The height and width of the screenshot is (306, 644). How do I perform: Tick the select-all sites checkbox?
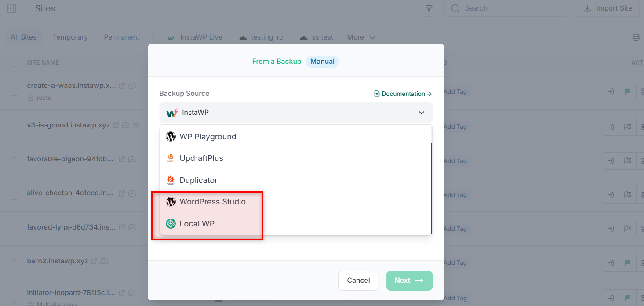[15, 63]
